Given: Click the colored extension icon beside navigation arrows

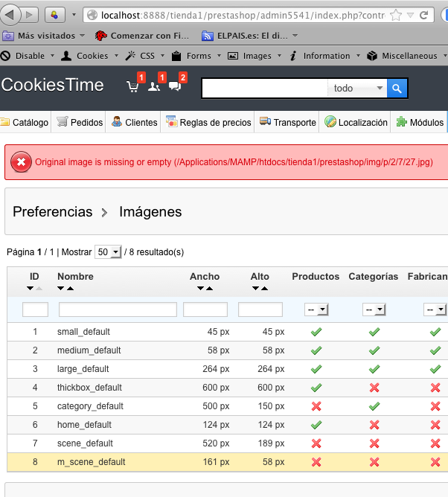Looking at the screenshot, I should pos(55,15).
